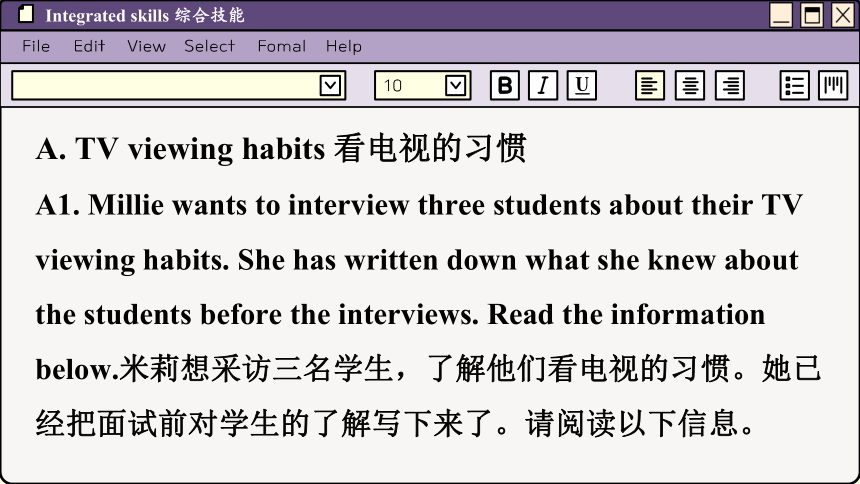This screenshot has height=484, width=860.
Task: Minimize the Integrated skills window
Action: 781,15
